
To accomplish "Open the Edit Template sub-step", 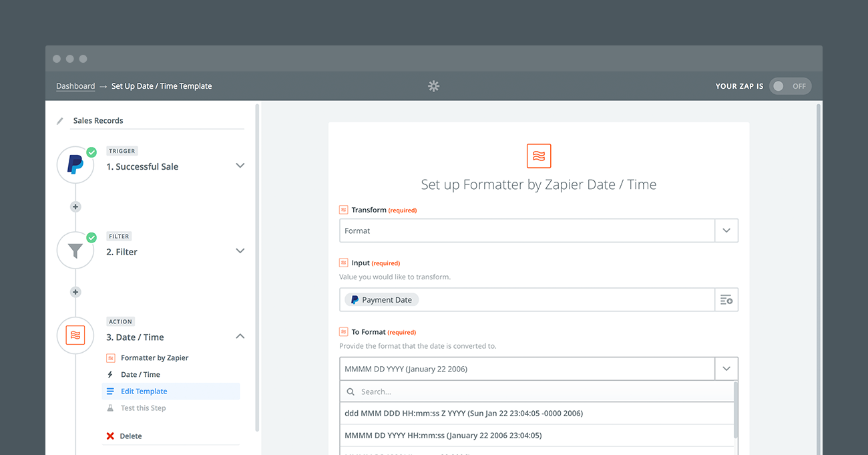I will tap(171, 392).
